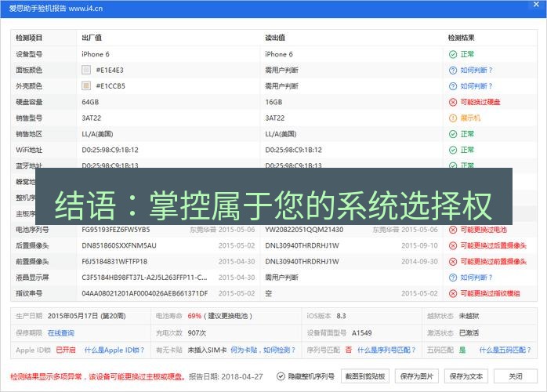
Task: Click 如何判断 link in 面板颜色 row
Action: tap(476, 70)
